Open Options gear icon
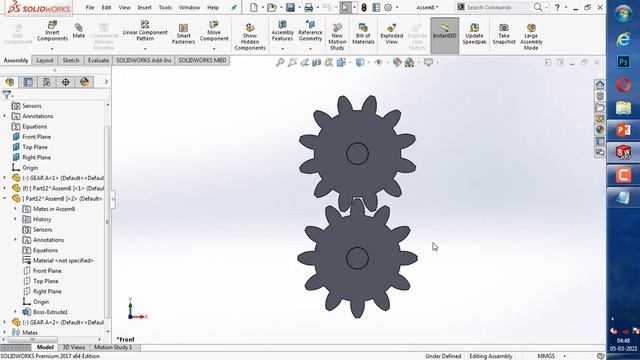The width and height of the screenshot is (640, 360). coord(388,7)
